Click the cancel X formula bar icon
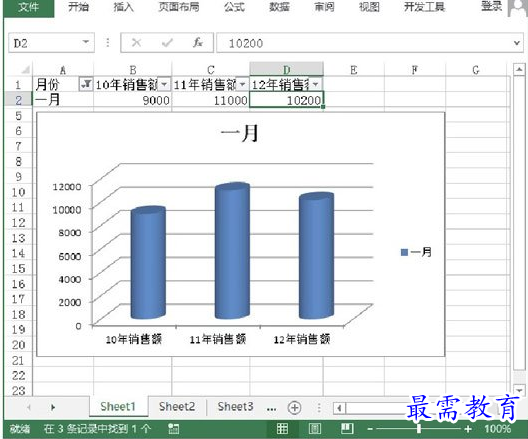 coord(136,43)
